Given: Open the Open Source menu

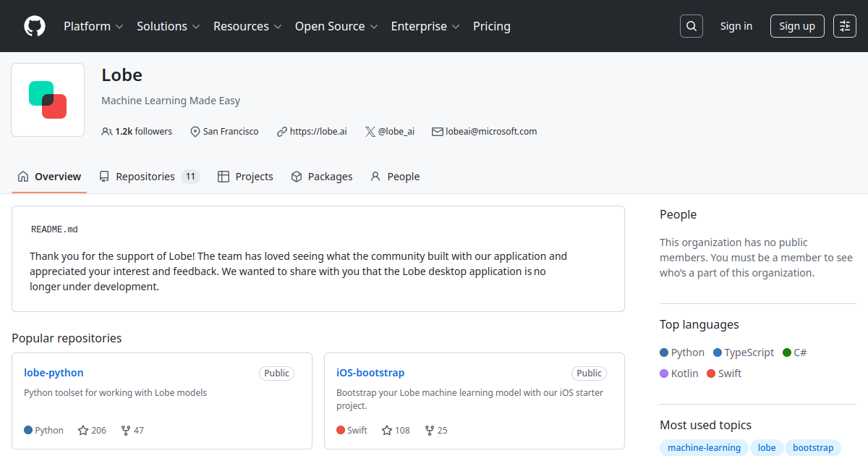Looking at the screenshot, I should (x=336, y=26).
